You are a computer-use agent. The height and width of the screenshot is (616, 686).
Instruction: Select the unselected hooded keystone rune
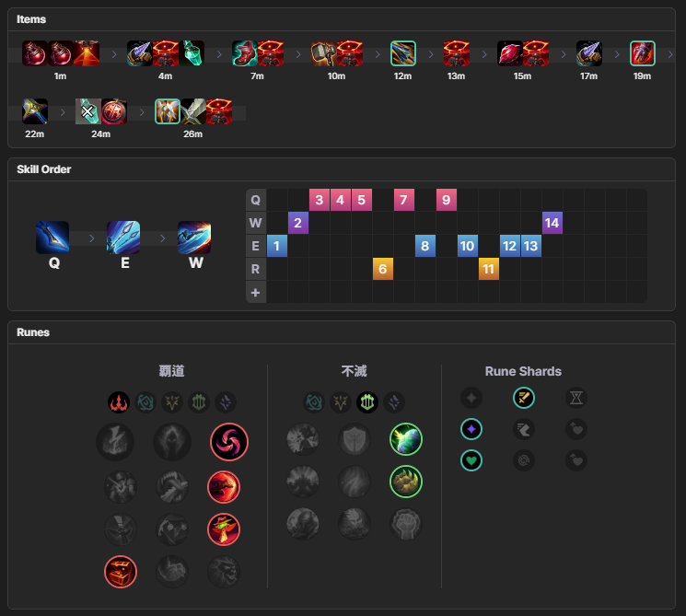[172, 442]
